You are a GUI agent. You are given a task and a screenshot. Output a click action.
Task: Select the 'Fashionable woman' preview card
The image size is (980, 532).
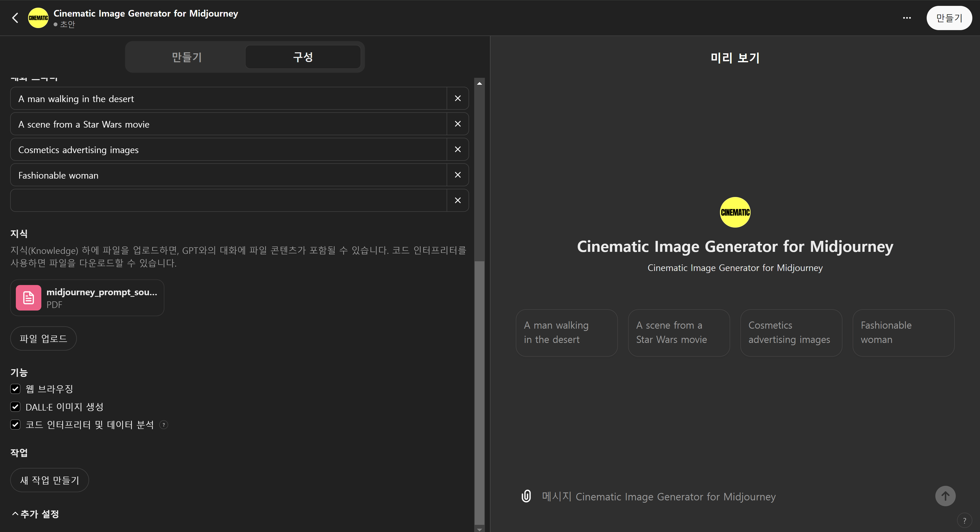[x=903, y=333]
